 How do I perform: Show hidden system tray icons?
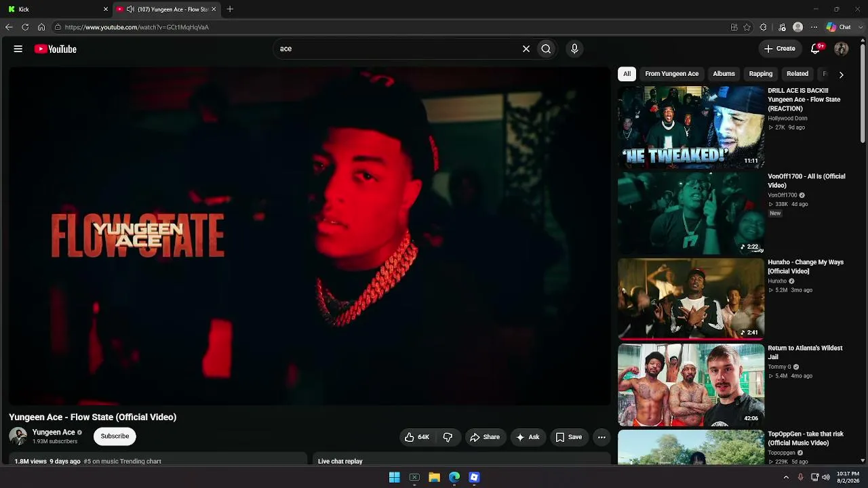(786, 477)
